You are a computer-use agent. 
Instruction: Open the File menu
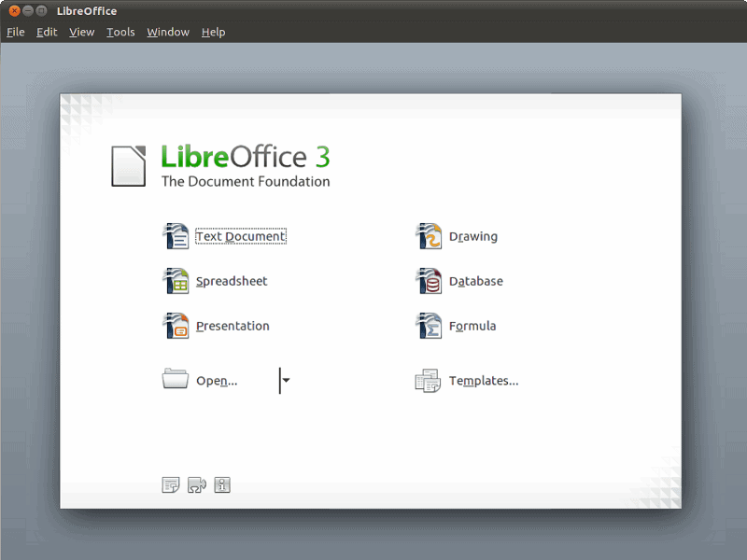[15, 31]
